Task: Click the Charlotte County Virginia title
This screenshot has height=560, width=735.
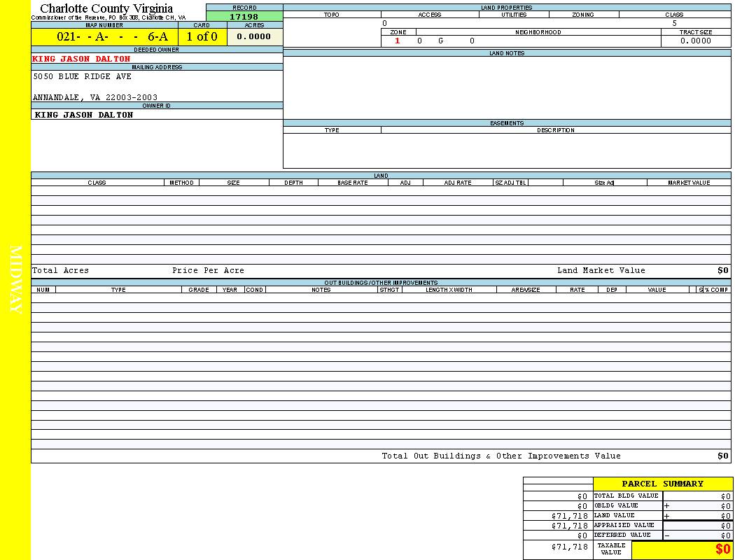Action: point(106,8)
